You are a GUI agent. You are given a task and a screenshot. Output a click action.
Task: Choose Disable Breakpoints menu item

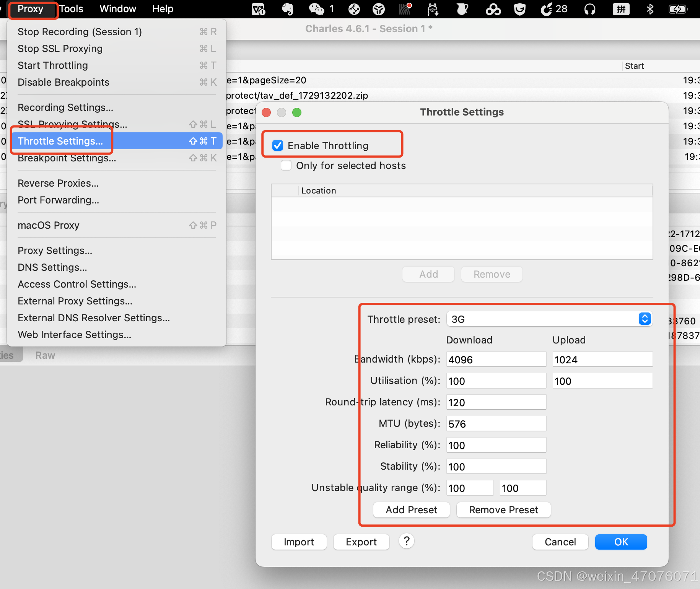[117, 82]
